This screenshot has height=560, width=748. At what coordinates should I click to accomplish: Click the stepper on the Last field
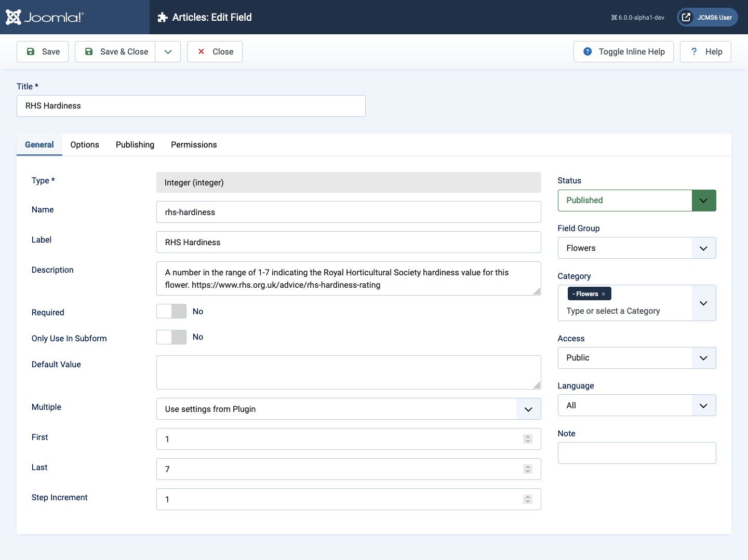(528, 469)
